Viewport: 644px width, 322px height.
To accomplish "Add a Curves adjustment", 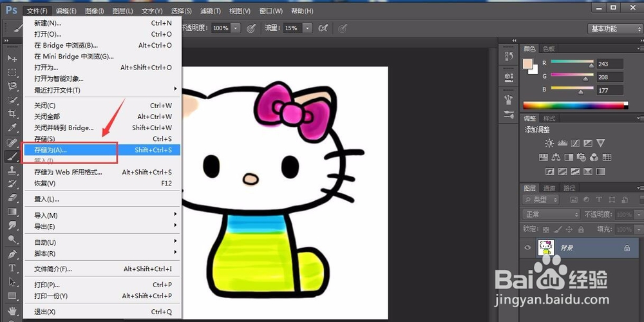I will click(575, 143).
